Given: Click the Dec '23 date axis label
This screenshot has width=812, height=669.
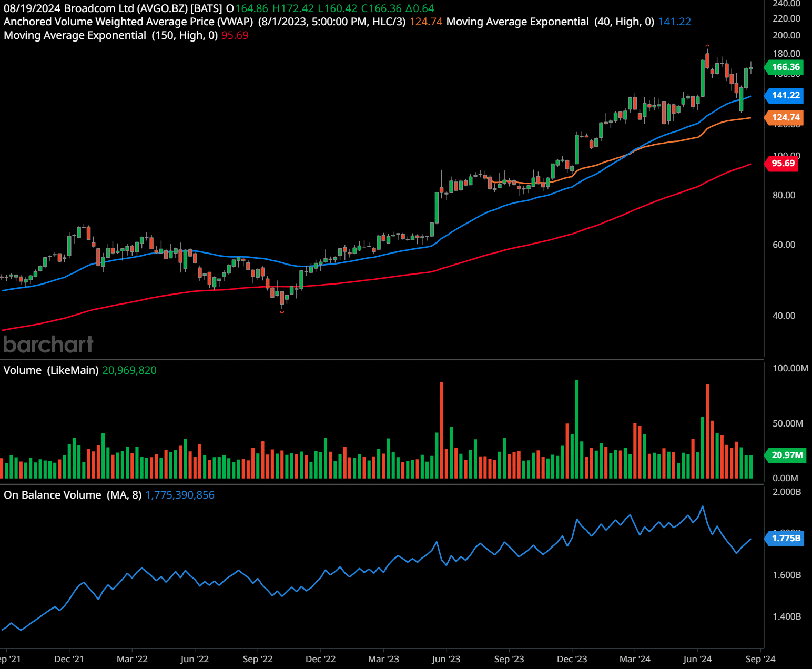Looking at the screenshot, I should pyautogui.click(x=572, y=659).
